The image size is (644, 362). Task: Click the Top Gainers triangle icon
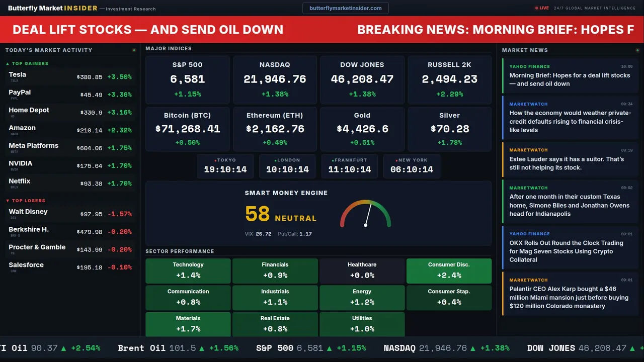(8, 64)
